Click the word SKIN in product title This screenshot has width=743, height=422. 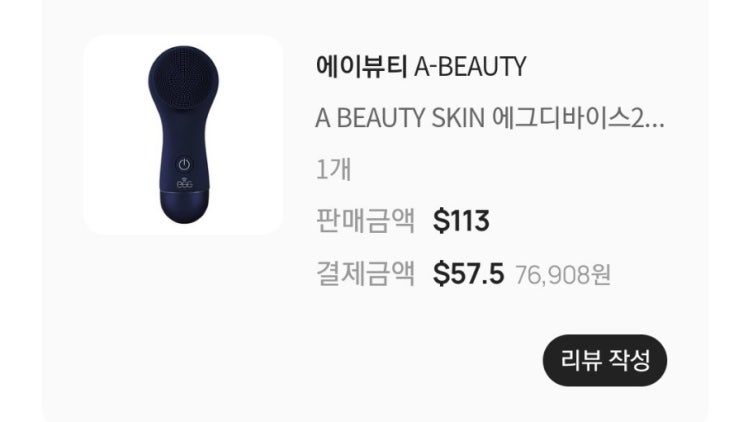pos(458,118)
